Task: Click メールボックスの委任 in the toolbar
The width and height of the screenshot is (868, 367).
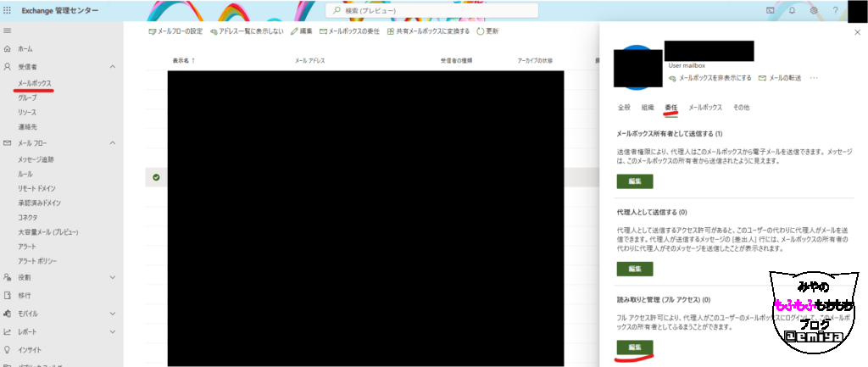Action: pyautogui.click(x=348, y=31)
